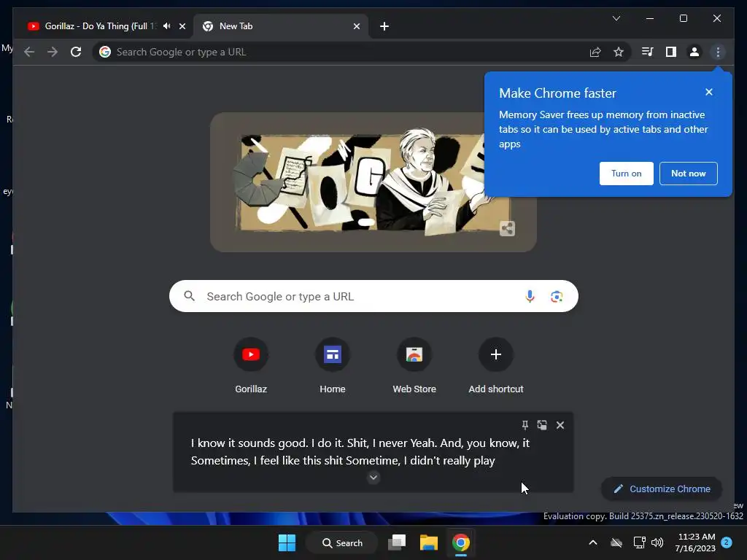Open the Web Store shortcut
This screenshot has height=560, width=747.
414,366
